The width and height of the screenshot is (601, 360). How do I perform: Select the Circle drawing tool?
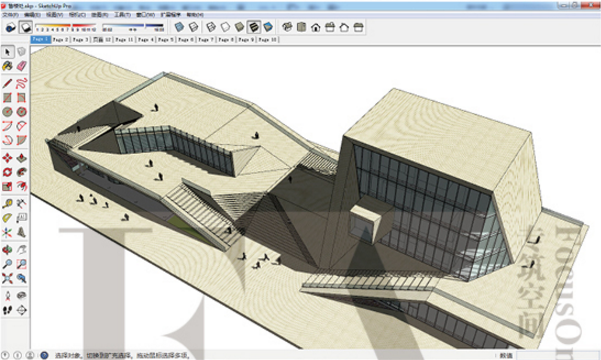click(x=7, y=112)
